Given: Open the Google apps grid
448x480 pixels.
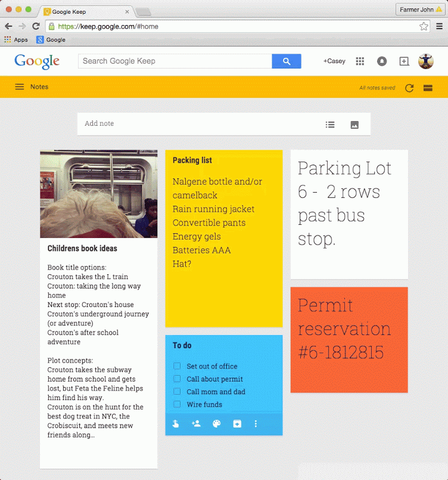Looking at the screenshot, I should tap(360, 61).
